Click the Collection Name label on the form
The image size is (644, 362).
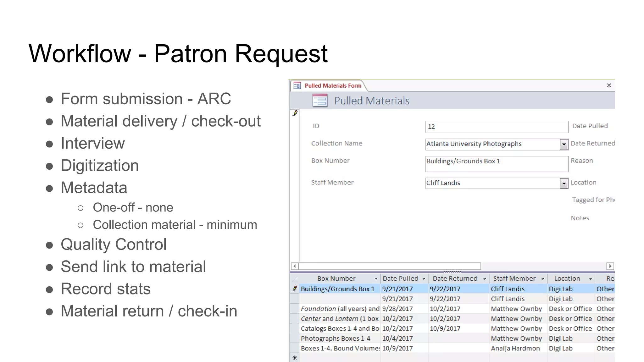(336, 143)
